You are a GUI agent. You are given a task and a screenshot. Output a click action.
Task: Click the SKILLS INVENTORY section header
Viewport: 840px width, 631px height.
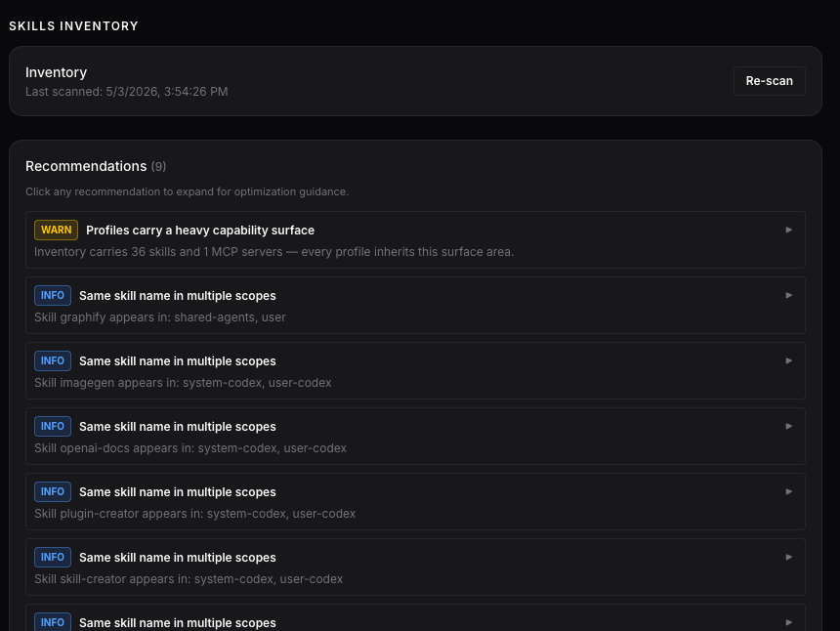[x=73, y=26]
